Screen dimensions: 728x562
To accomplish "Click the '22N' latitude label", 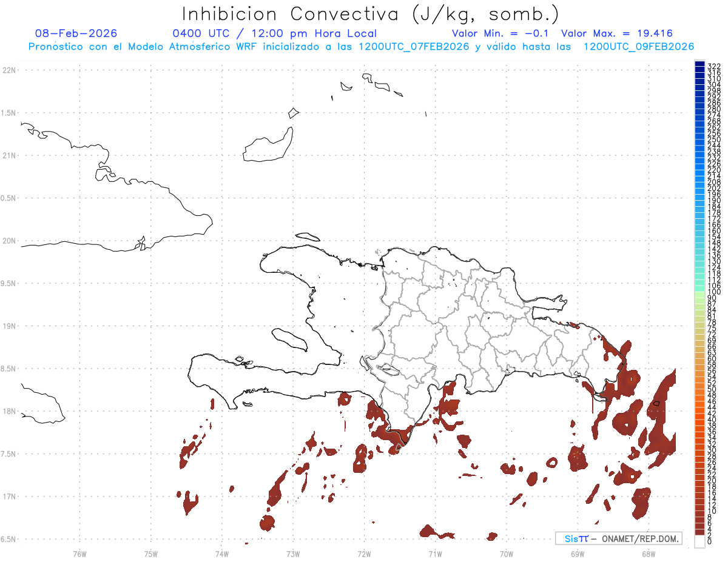I will pos(9,70).
